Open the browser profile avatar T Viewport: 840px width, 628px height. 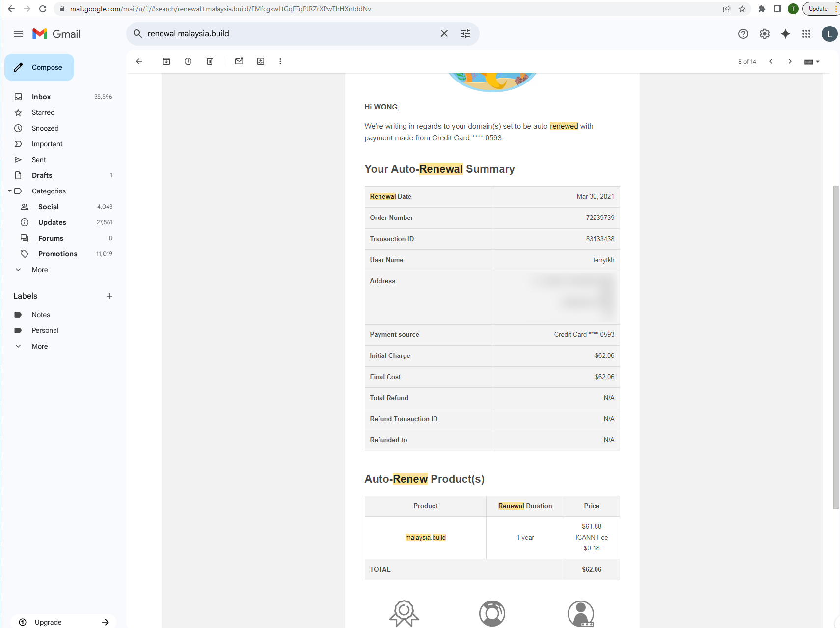coord(793,9)
